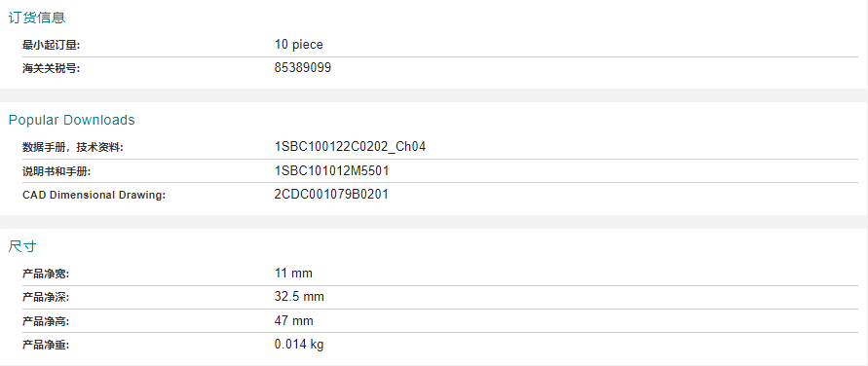
Task: Select the 订货信息 section heading
Action: (37, 18)
